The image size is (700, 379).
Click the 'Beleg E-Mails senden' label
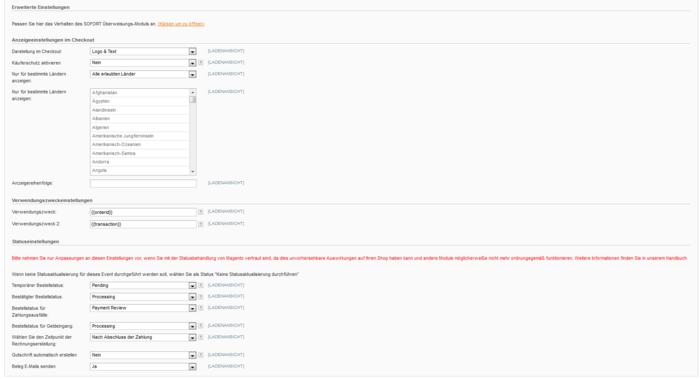click(x=34, y=367)
